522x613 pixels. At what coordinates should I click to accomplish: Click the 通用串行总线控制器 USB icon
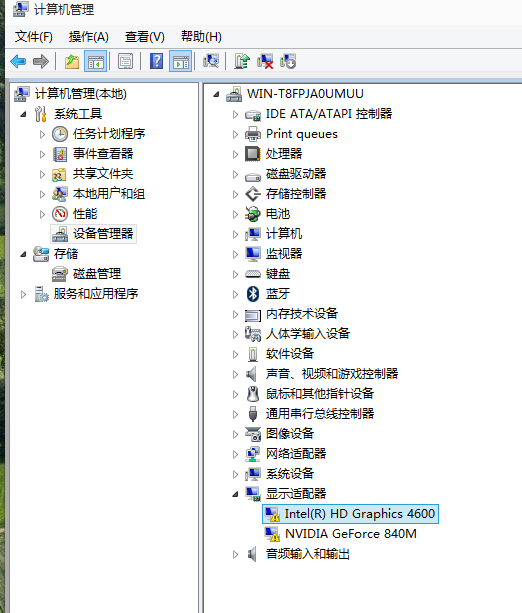click(x=253, y=414)
